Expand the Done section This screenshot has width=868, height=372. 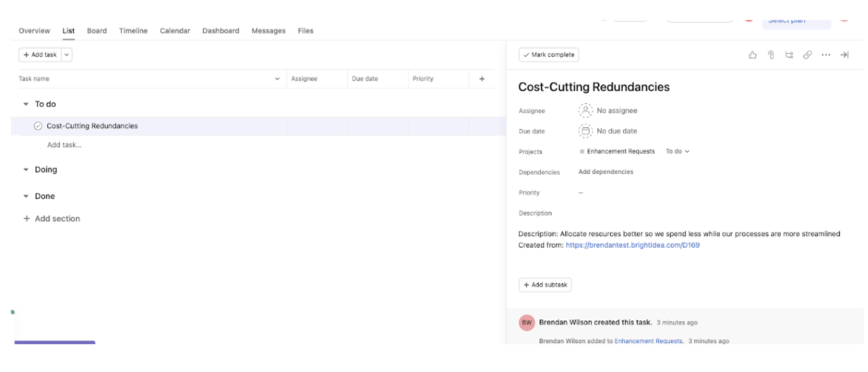(x=26, y=197)
